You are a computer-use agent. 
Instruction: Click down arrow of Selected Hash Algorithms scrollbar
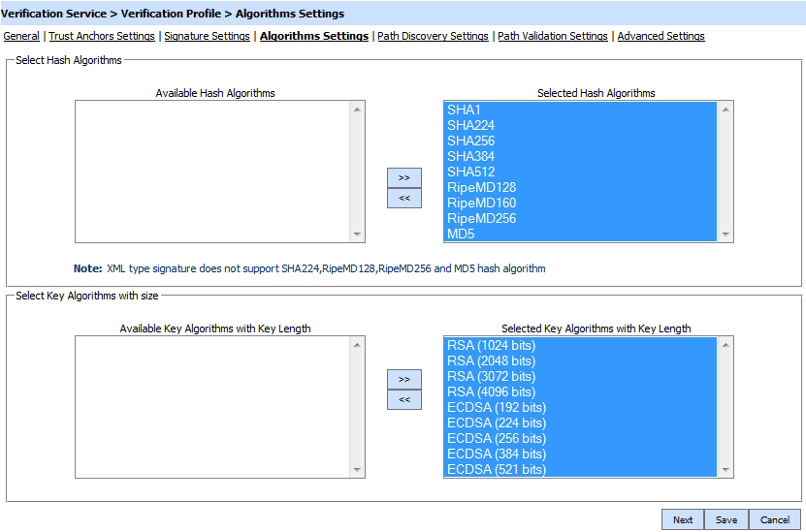click(x=725, y=235)
